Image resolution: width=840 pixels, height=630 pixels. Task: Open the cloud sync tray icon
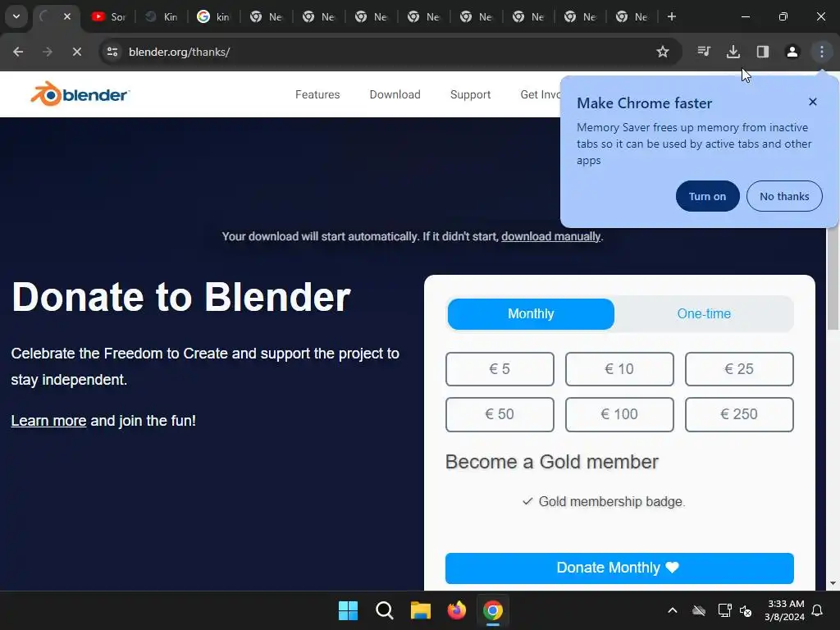coord(699,610)
